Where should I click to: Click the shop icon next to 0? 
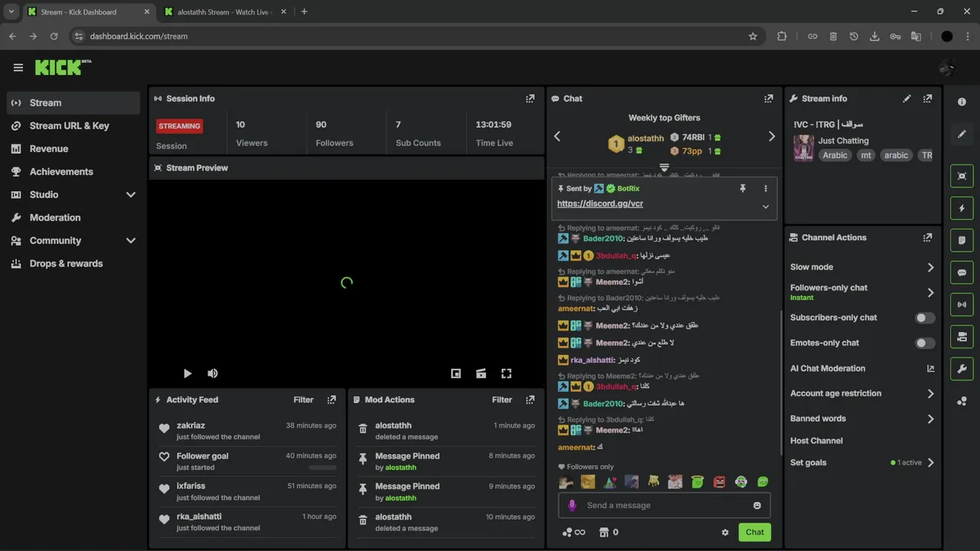coord(603,533)
